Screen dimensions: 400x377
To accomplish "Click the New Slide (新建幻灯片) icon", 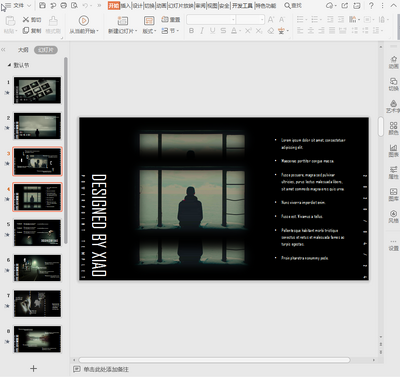I will click(123, 21).
